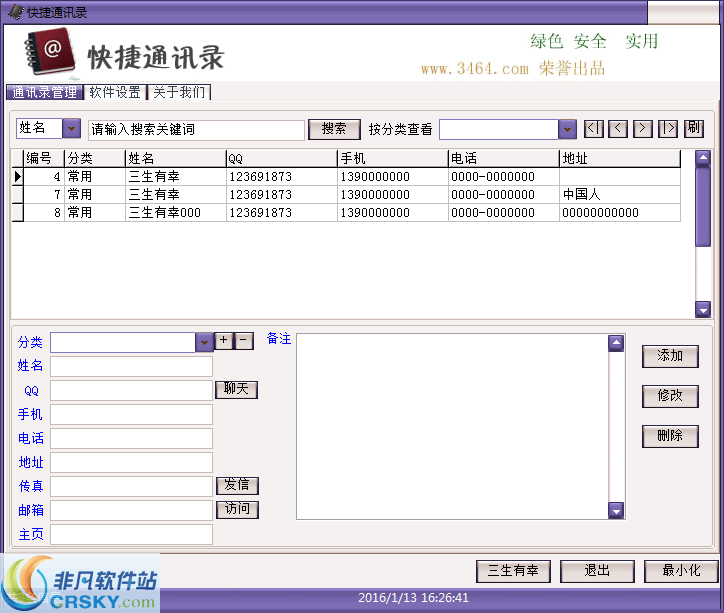Image resolution: width=724 pixels, height=613 pixels.
Task: Open the 姓名 search field dropdown
Action: tap(71, 129)
